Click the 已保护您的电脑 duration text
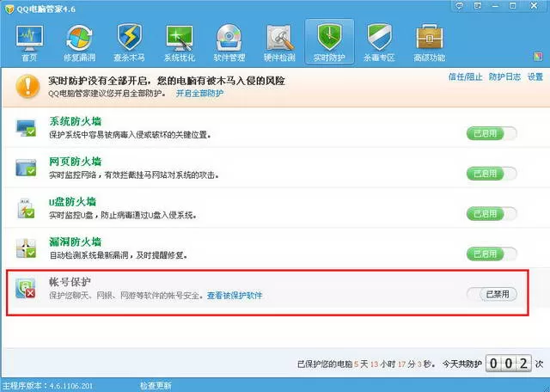 [x=366, y=364]
